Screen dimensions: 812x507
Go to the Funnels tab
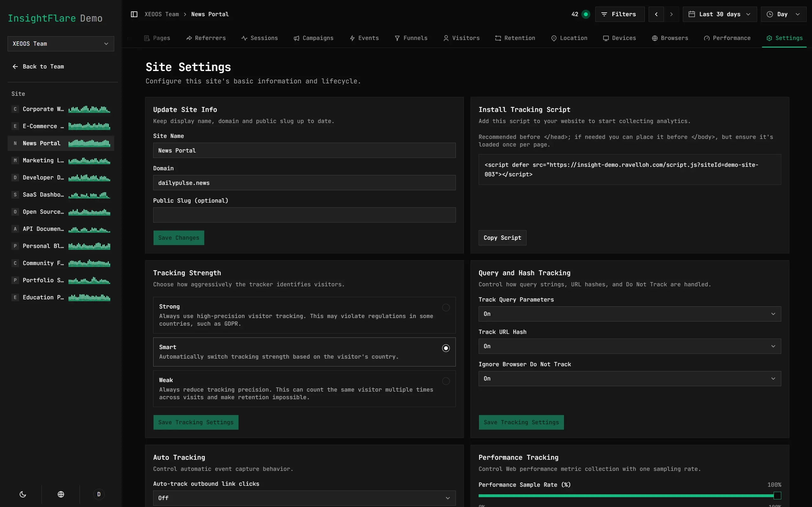tap(411, 38)
